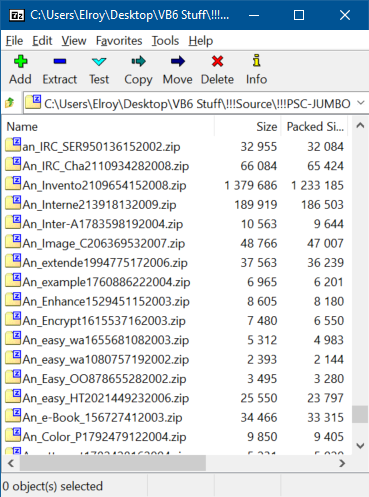Click packed size value 9 405

tap(329, 437)
